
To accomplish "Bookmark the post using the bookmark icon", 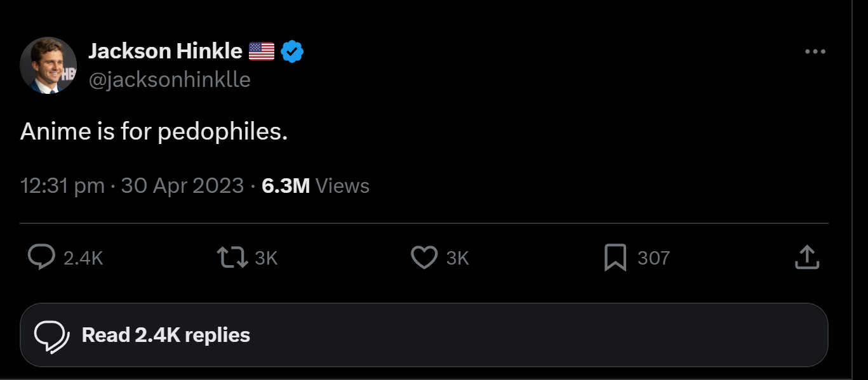I will [615, 258].
